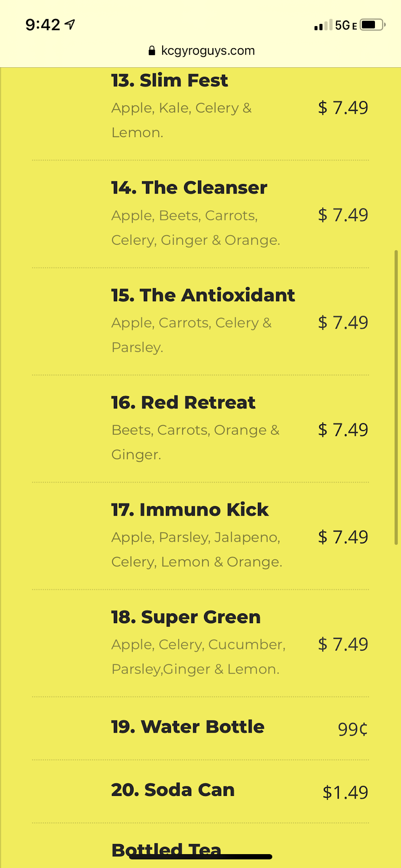Click the page's vertical scrollbar
This screenshot has width=401, height=868.
396,397
